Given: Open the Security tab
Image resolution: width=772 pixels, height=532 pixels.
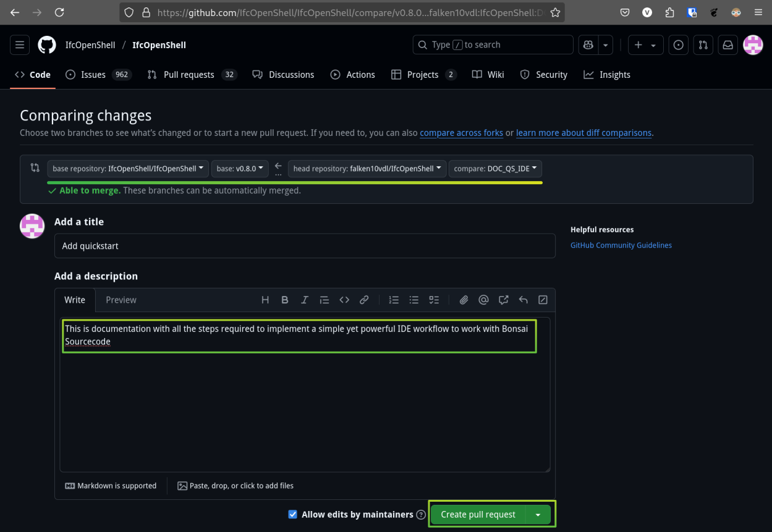Looking at the screenshot, I should [x=544, y=75].
